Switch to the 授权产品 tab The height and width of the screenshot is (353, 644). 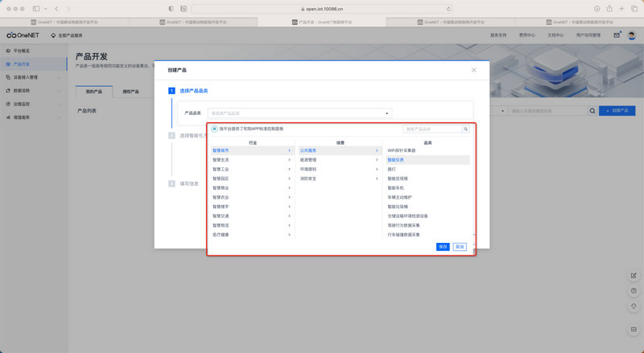(x=130, y=92)
